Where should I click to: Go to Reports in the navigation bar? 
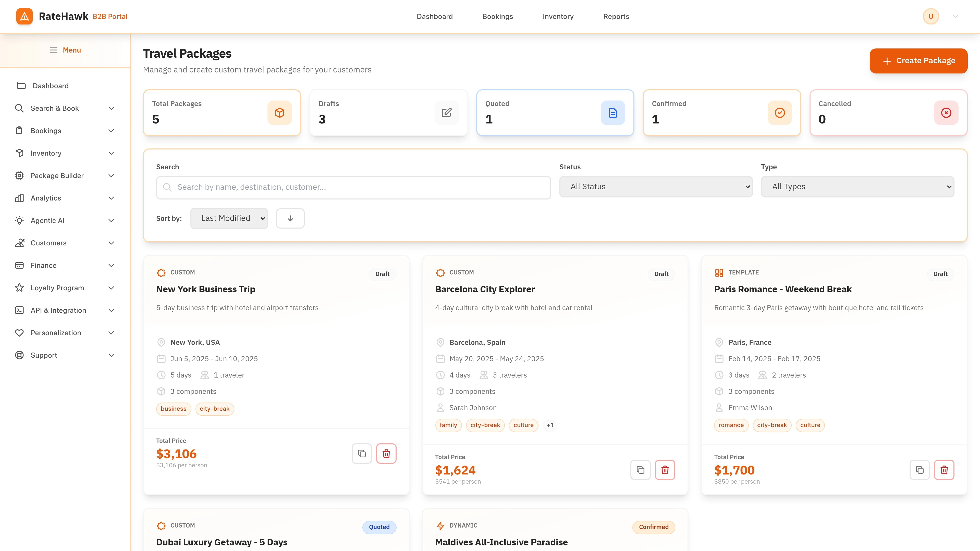pyautogui.click(x=616, y=16)
